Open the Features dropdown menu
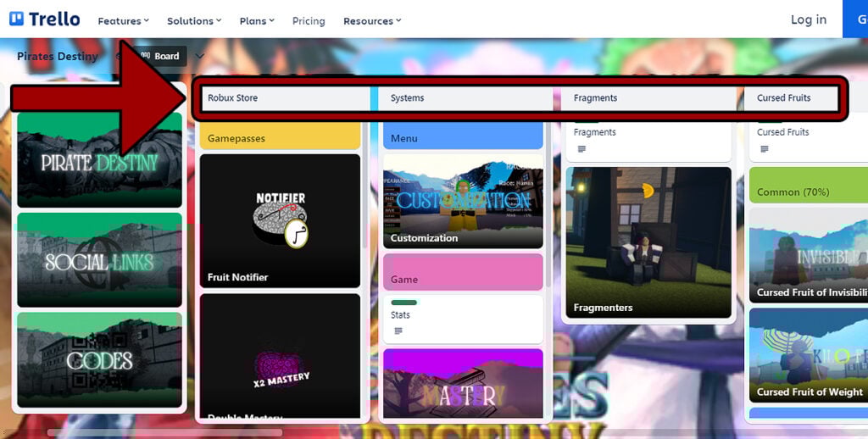868x439 pixels. pyautogui.click(x=124, y=21)
